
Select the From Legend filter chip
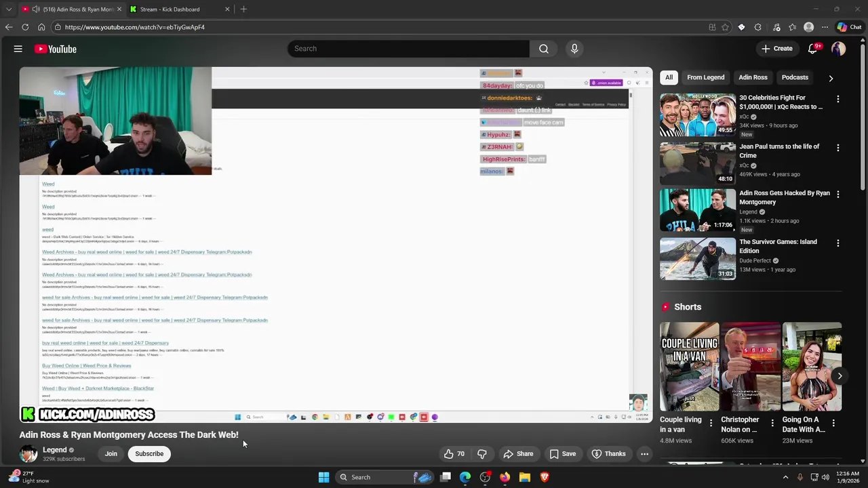pos(705,77)
